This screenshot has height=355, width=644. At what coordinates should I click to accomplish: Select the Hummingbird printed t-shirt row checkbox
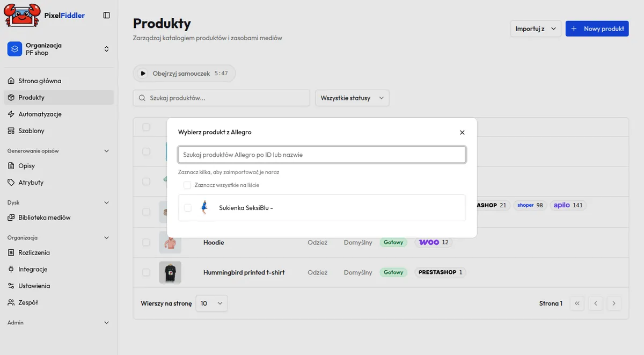point(146,272)
